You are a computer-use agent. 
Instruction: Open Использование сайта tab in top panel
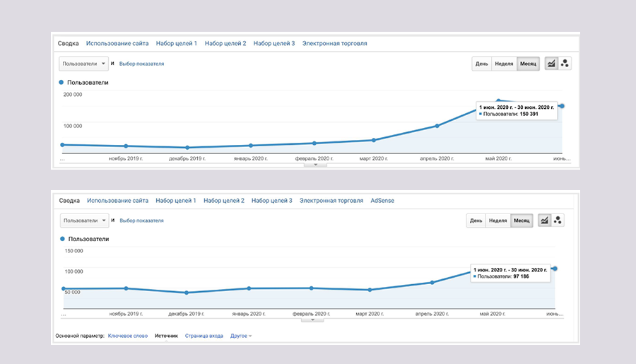[x=117, y=43]
